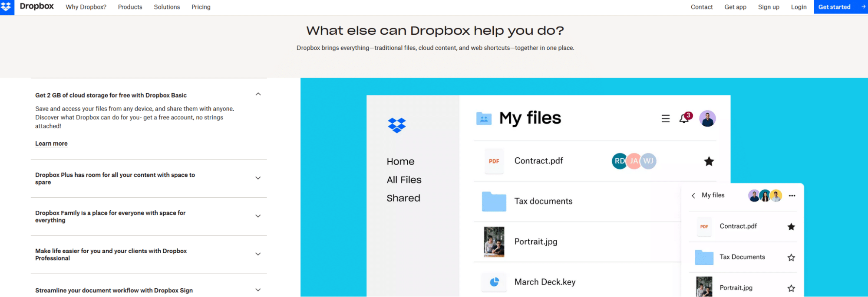Toggle star on Contract.pdf in mobile panel
868x297 pixels.
tap(791, 227)
